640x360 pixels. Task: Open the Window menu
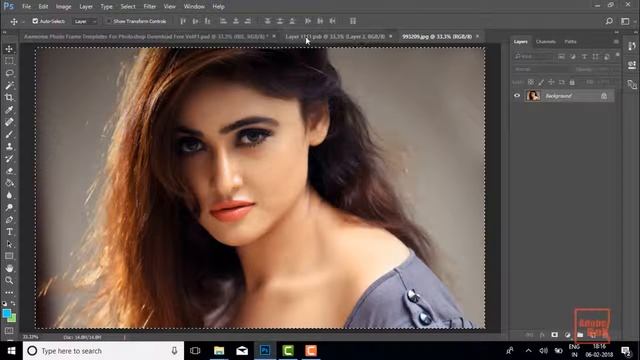194,7
